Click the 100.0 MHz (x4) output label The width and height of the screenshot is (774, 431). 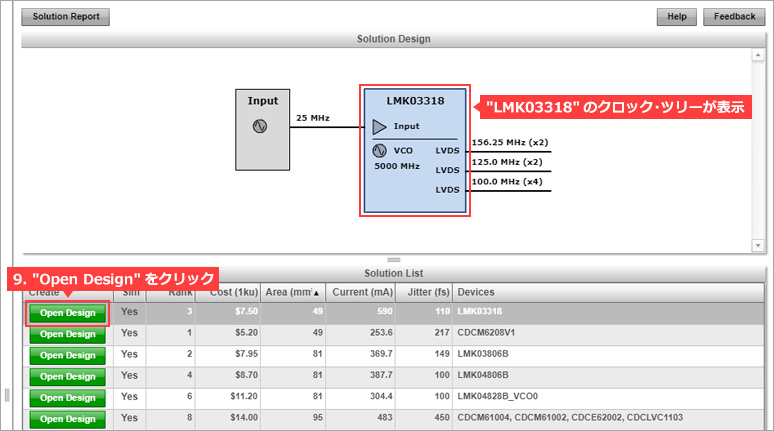[x=507, y=182]
